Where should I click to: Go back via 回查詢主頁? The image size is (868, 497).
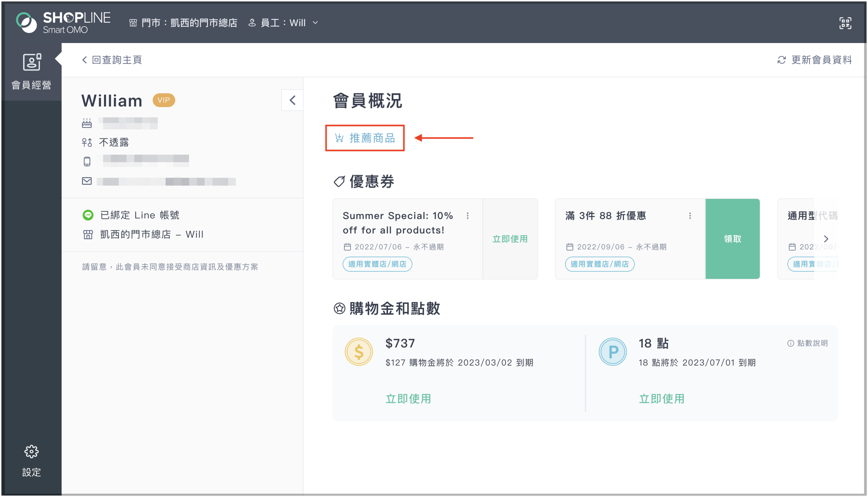click(x=112, y=60)
